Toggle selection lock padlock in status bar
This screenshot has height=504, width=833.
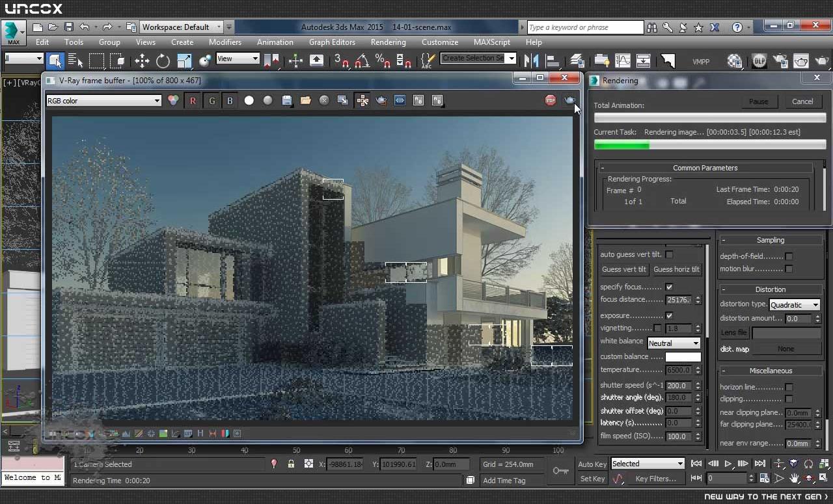tap(291, 464)
